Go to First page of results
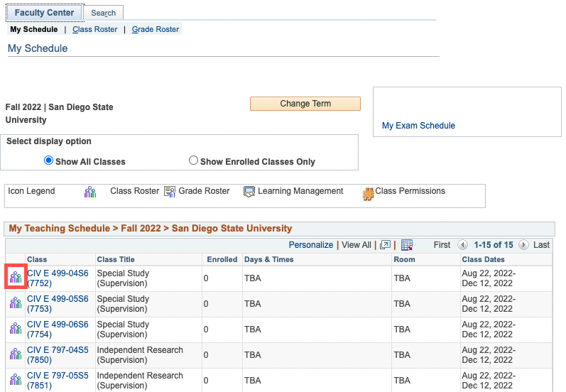The height and width of the screenshot is (392, 566). click(x=442, y=245)
